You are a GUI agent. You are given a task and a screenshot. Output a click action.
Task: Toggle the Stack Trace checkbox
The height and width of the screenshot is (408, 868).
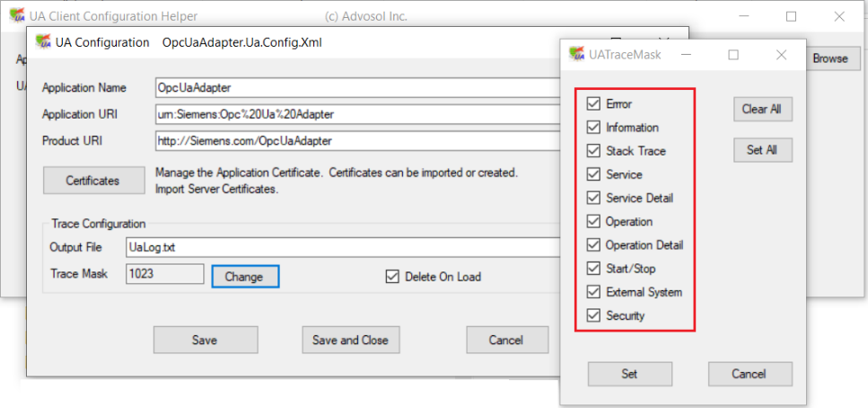593,151
